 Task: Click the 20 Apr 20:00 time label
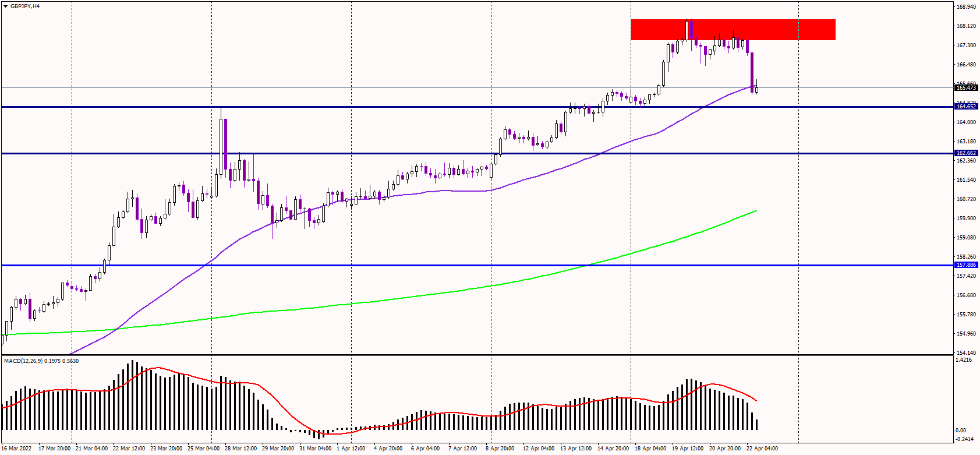pos(725,449)
